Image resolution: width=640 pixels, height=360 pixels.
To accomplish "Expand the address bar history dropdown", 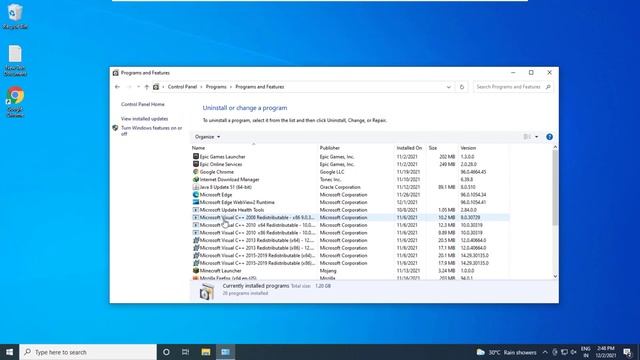I will pos(449,87).
